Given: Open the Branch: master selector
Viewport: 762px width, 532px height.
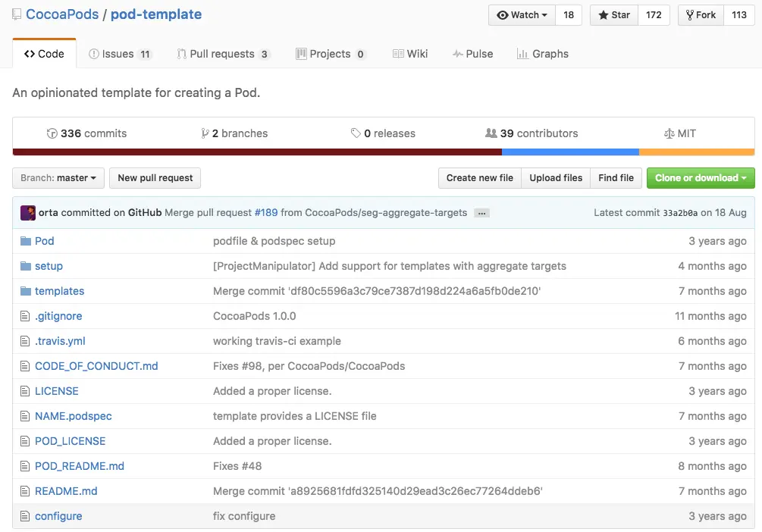Looking at the screenshot, I should [58, 178].
